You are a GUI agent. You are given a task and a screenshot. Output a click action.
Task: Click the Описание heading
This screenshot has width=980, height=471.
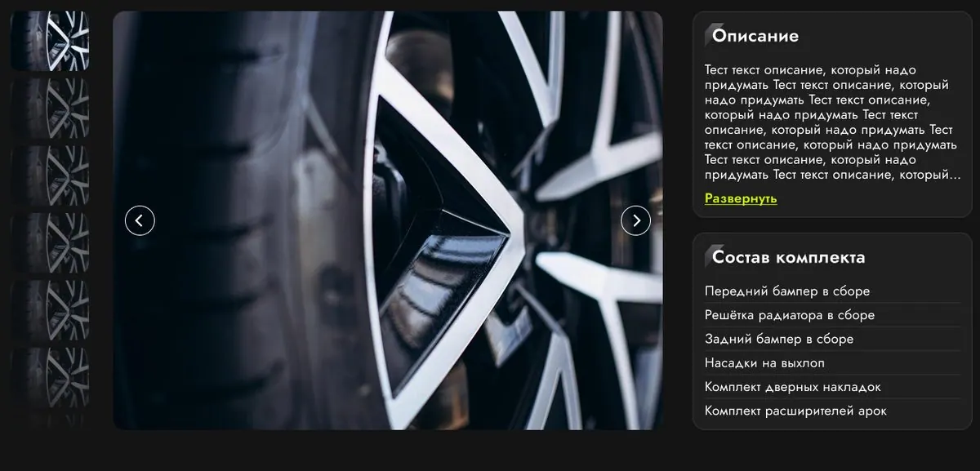coord(755,36)
